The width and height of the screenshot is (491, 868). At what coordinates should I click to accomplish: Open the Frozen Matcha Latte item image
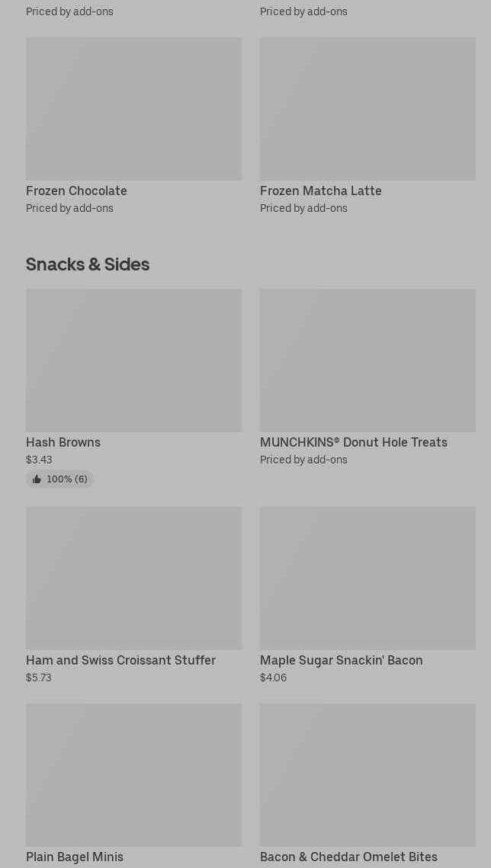(x=367, y=108)
